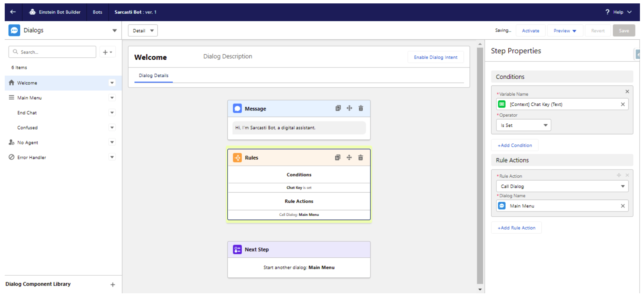Click the move icon on the Rules step
Image resolution: width=644 pixels, height=297 pixels.
[349, 158]
